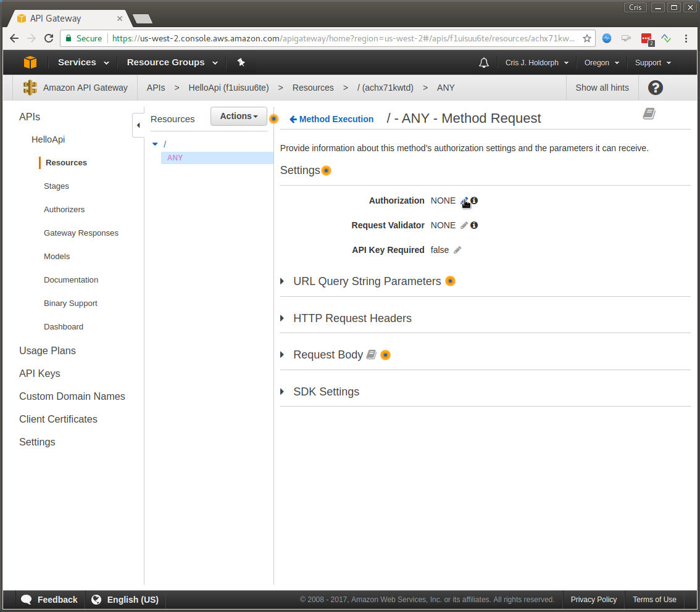Go back using browser back arrow
700x612 pixels.
[x=14, y=38]
